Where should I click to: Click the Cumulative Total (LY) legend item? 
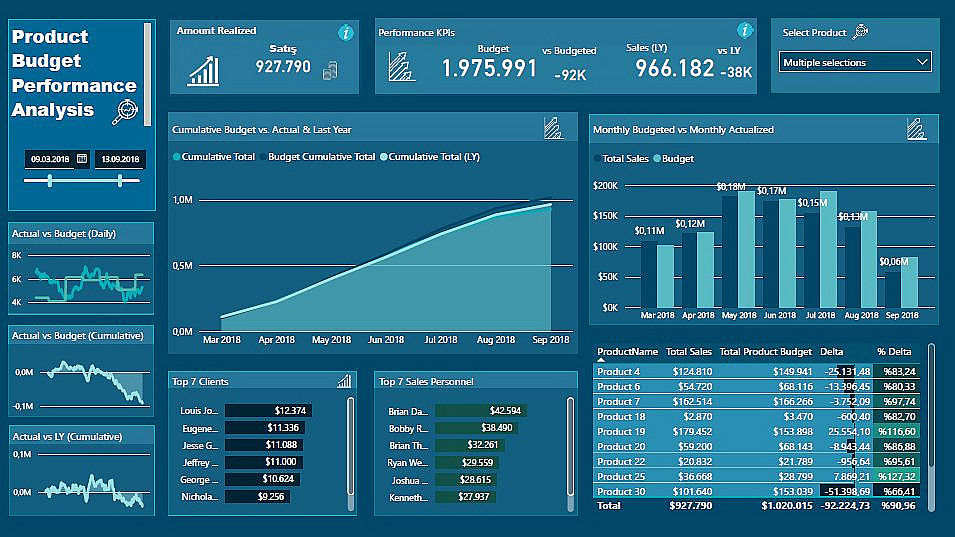click(x=430, y=156)
